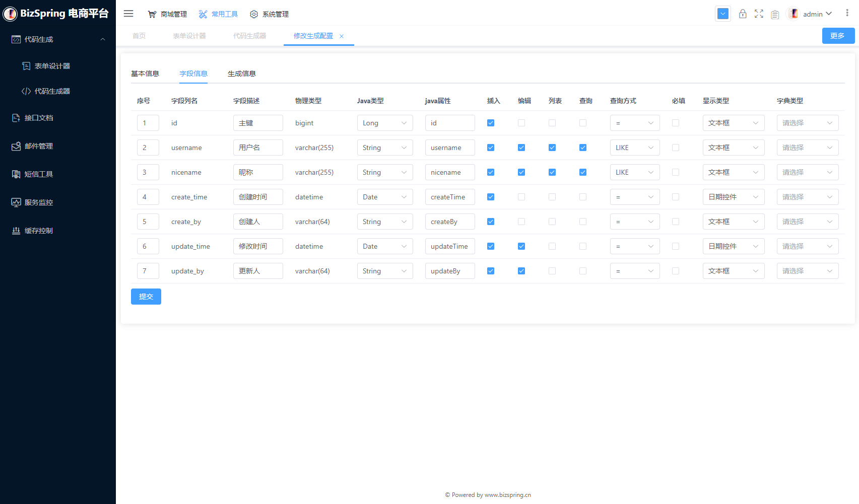The height and width of the screenshot is (504, 859).
Task: Click the 系统管理 gear icon
Action: pyautogui.click(x=254, y=14)
